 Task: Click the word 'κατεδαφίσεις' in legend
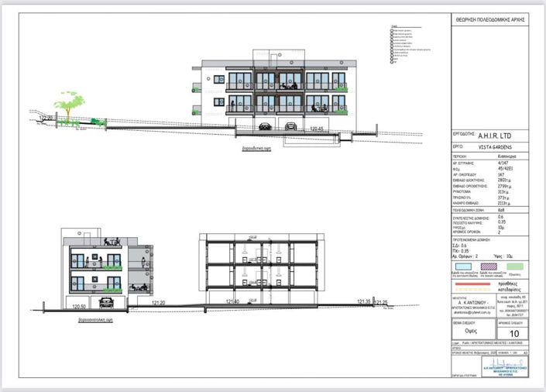[x=510, y=290]
